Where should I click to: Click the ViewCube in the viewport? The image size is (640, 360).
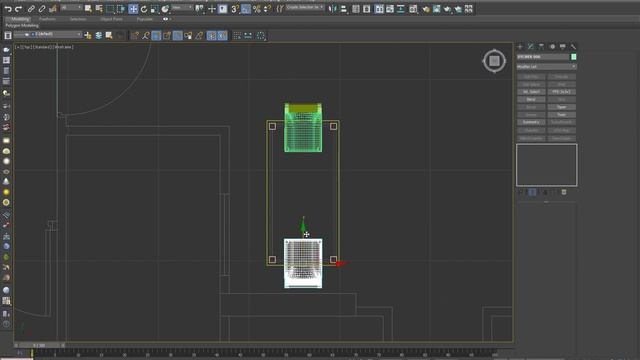(x=494, y=61)
